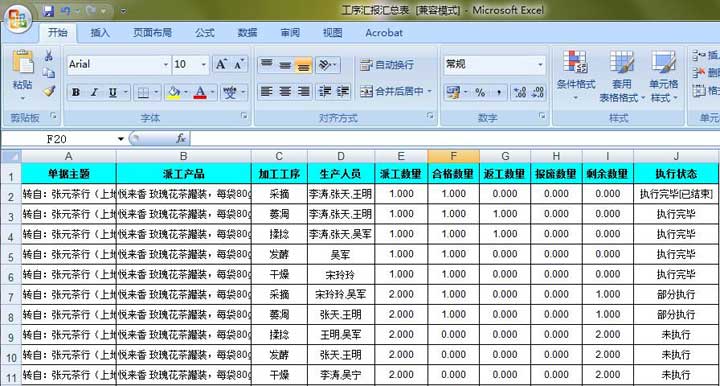Increase the cell indent
Screen dimensions: 720x386
[343, 92]
